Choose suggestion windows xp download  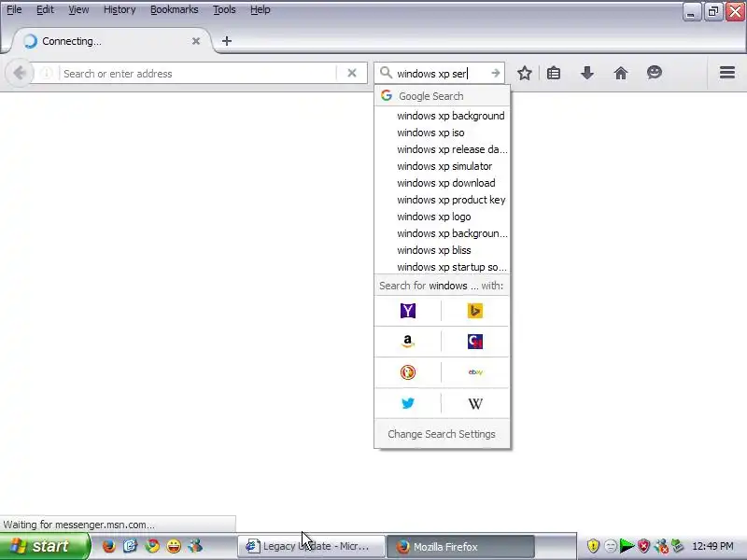pyautogui.click(x=442, y=183)
